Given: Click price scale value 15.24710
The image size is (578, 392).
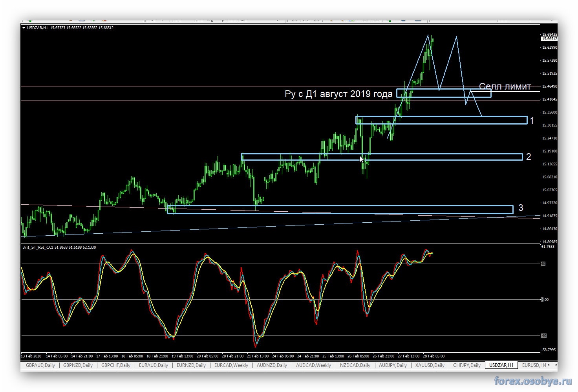Looking at the screenshot, I should tap(549, 138).
